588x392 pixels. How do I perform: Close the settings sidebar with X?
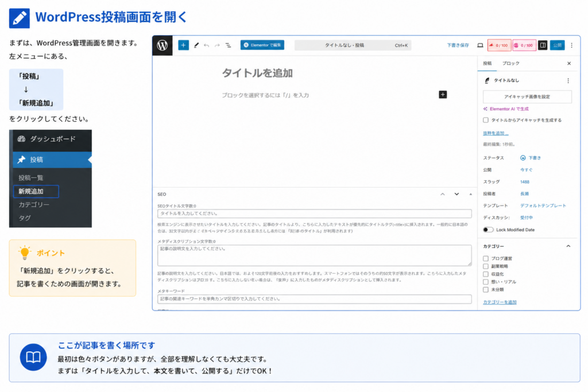[x=569, y=63]
